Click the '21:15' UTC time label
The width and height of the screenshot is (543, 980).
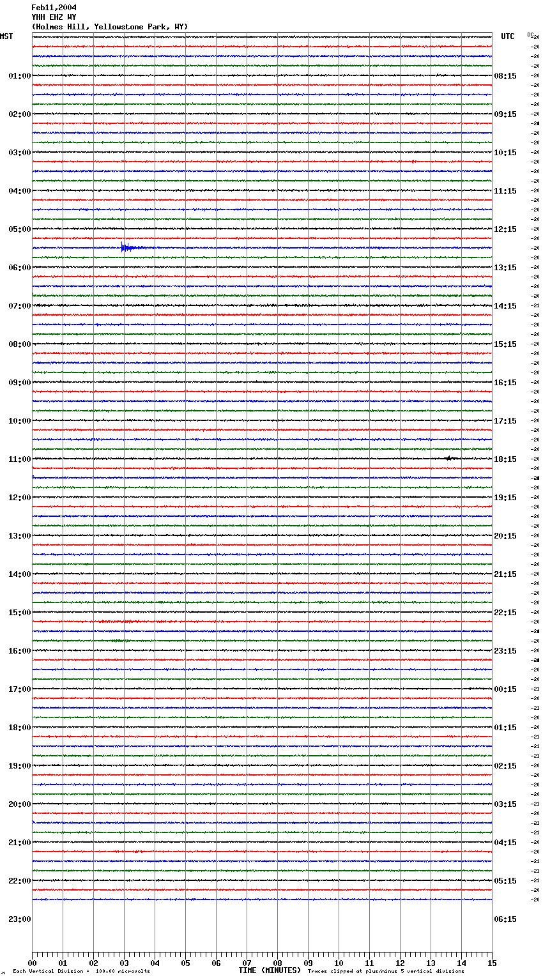pos(505,574)
